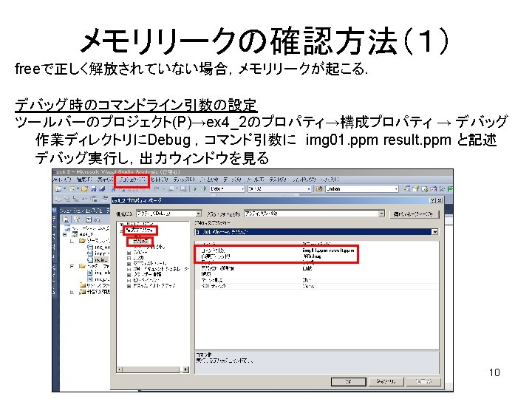Select the デバッガの種類 property row
Viewport: 532px width, 399px height.
[317, 268]
